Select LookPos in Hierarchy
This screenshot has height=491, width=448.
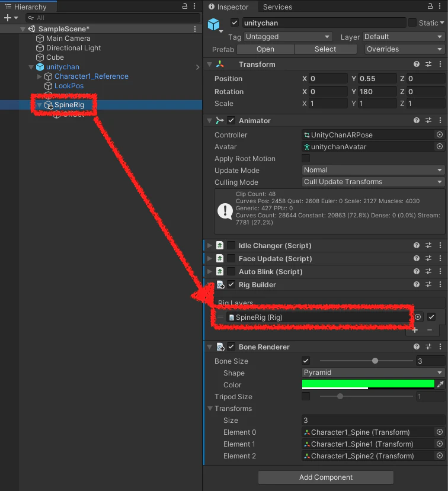click(69, 86)
